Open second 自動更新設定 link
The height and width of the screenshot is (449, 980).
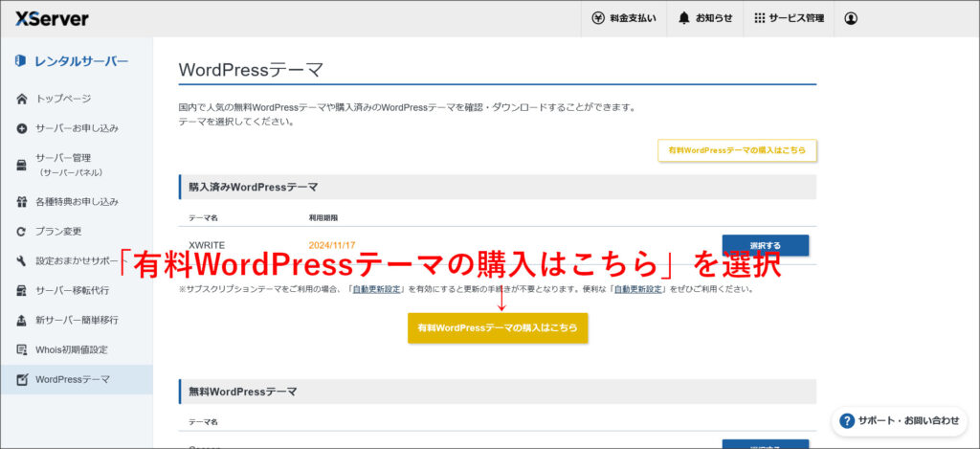coord(637,289)
